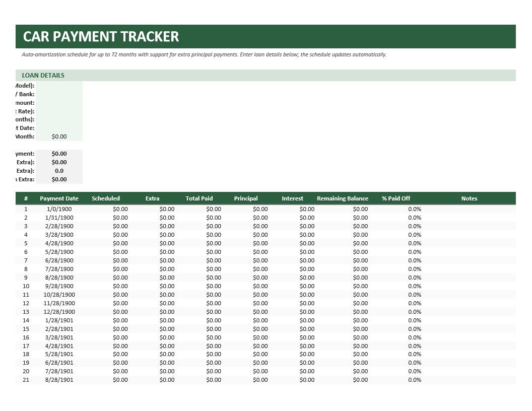Click payment number 21 in the # column

point(26,379)
